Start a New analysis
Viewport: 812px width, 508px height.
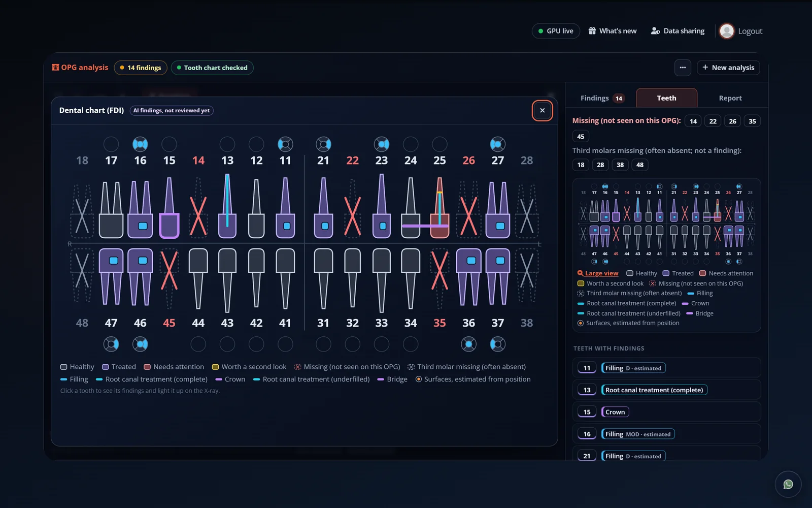[x=728, y=68]
